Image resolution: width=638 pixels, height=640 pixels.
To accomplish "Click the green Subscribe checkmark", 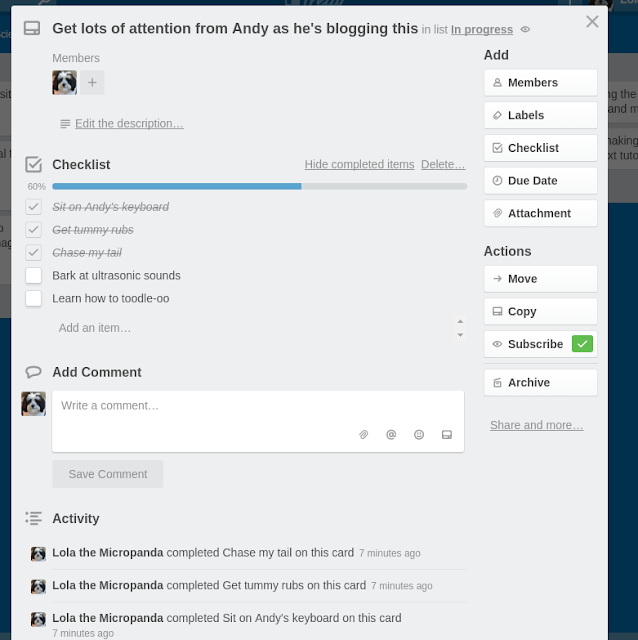I will click(x=582, y=344).
